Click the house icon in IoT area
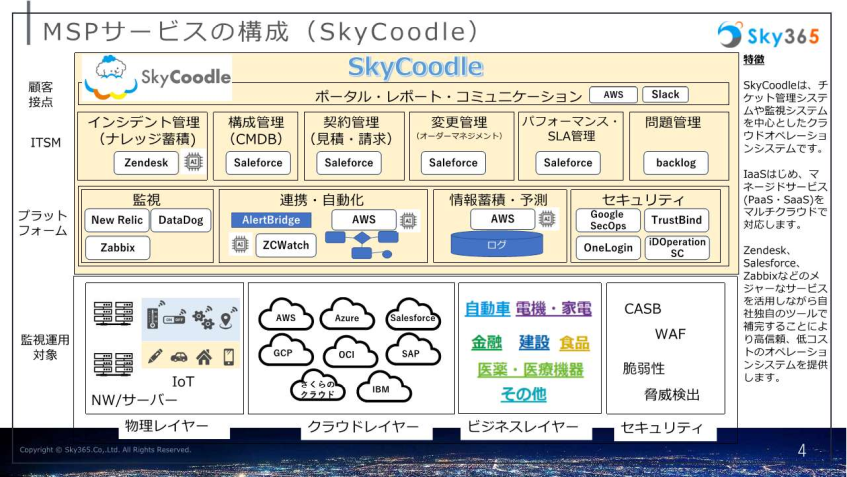 click(x=204, y=356)
